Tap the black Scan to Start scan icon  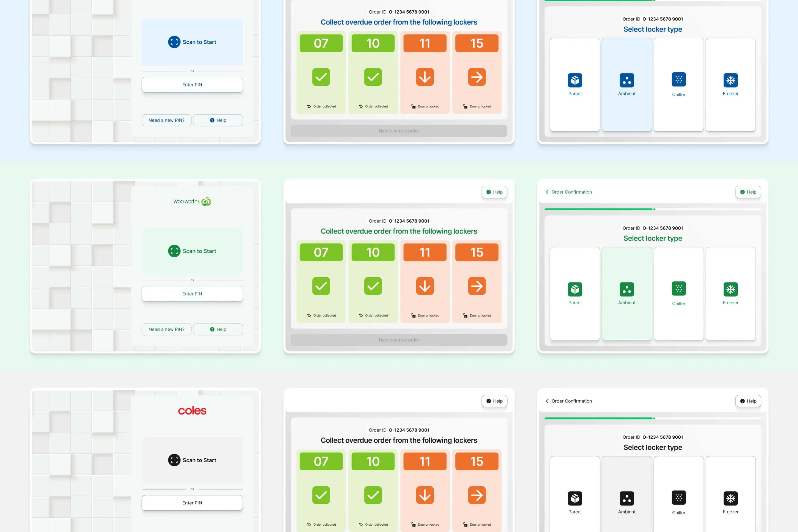point(174,460)
